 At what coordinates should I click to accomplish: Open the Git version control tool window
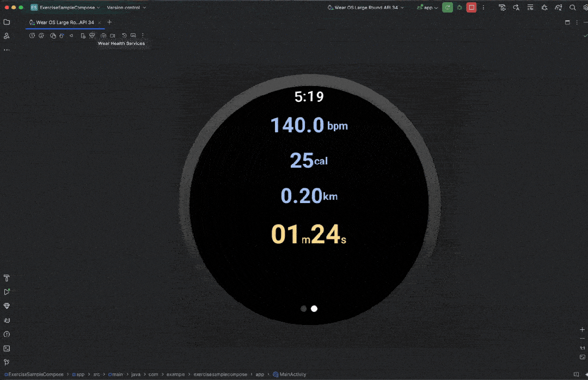click(7, 362)
